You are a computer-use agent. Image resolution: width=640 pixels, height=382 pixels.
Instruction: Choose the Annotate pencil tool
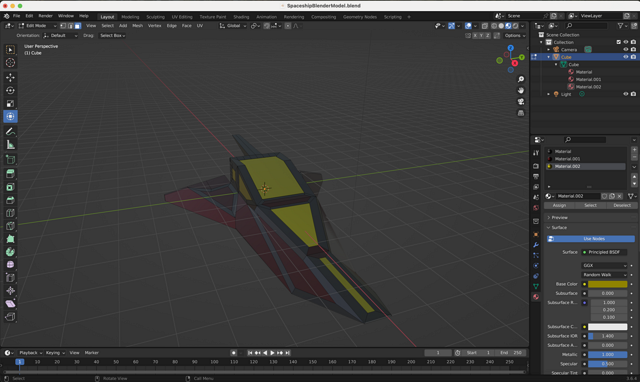[x=10, y=131]
